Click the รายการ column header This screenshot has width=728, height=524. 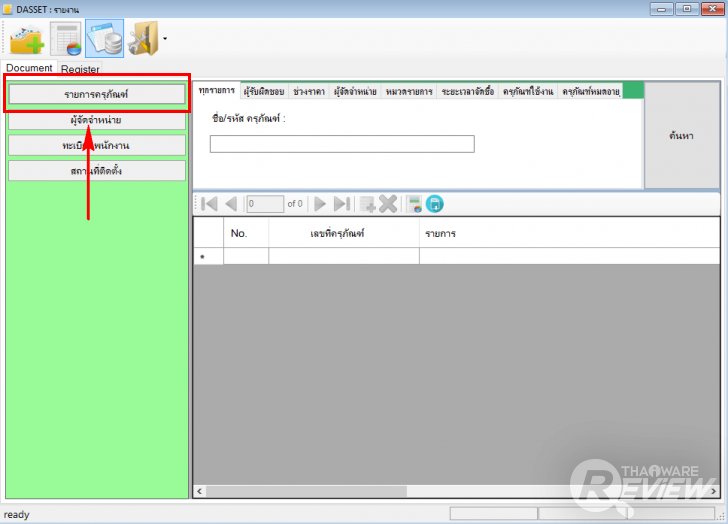click(x=570, y=233)
